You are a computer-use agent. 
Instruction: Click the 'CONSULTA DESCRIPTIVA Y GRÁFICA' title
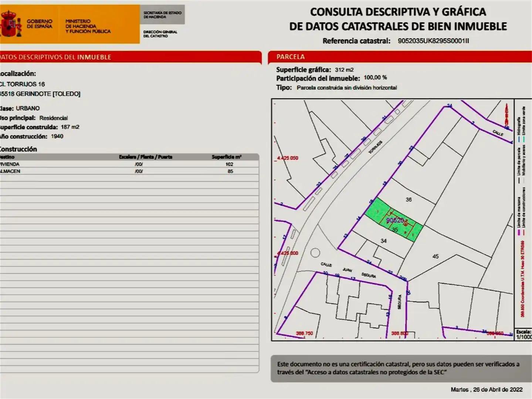click(x=398, y=12)
